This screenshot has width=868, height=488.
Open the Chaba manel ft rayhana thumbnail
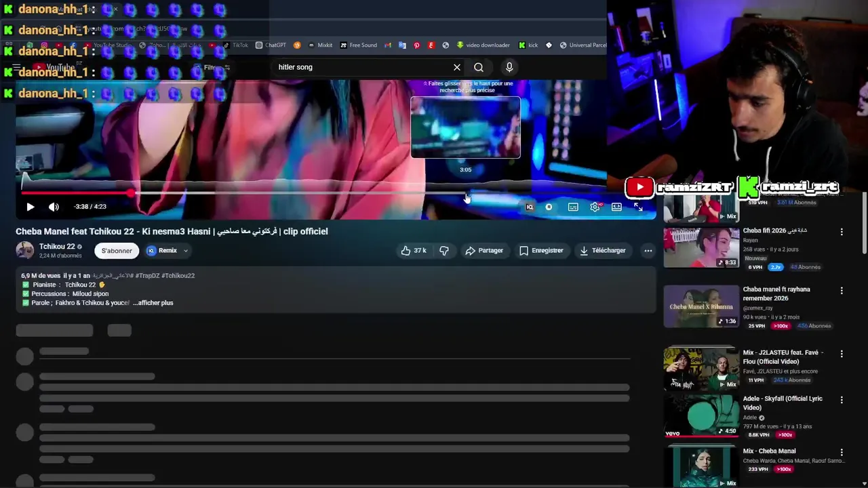[701, 306]
